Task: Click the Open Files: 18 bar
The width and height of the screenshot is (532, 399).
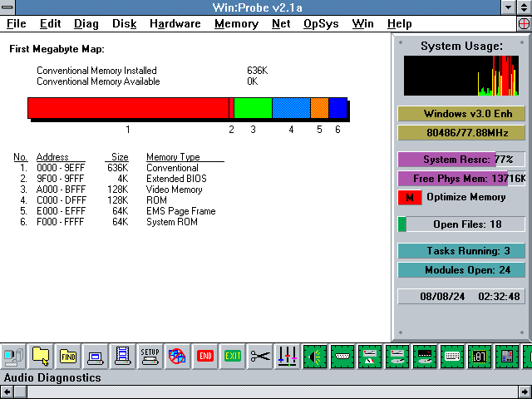Action: pos(461,224)
